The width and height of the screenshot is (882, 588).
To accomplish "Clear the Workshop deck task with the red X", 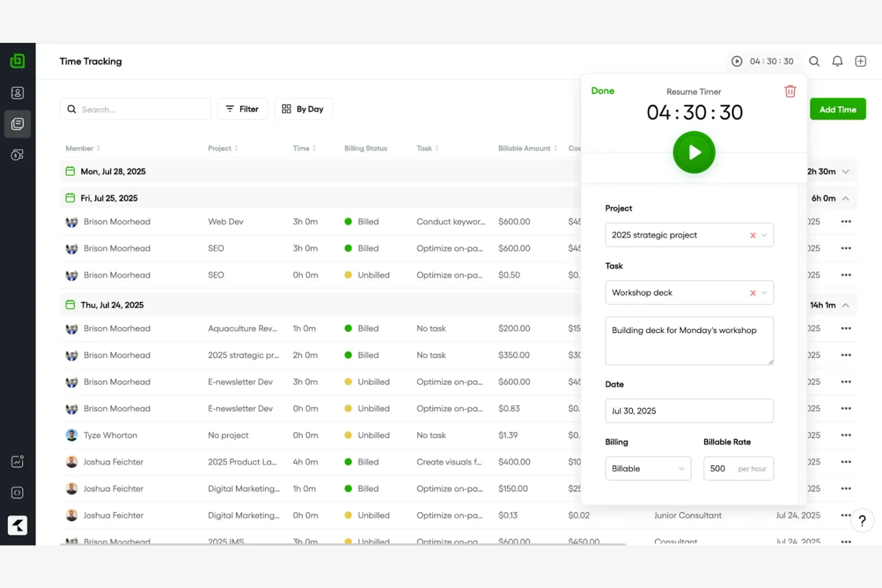I will pyautogui.click(x=752, y=293).
